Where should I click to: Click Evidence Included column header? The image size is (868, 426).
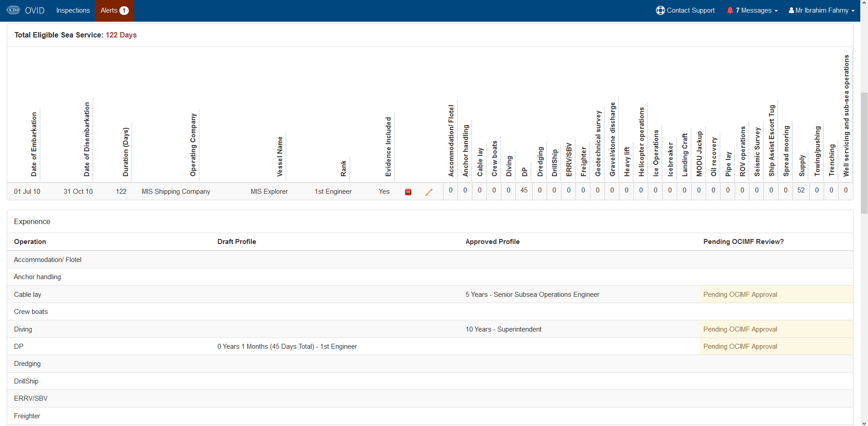(x=388, y=147)
